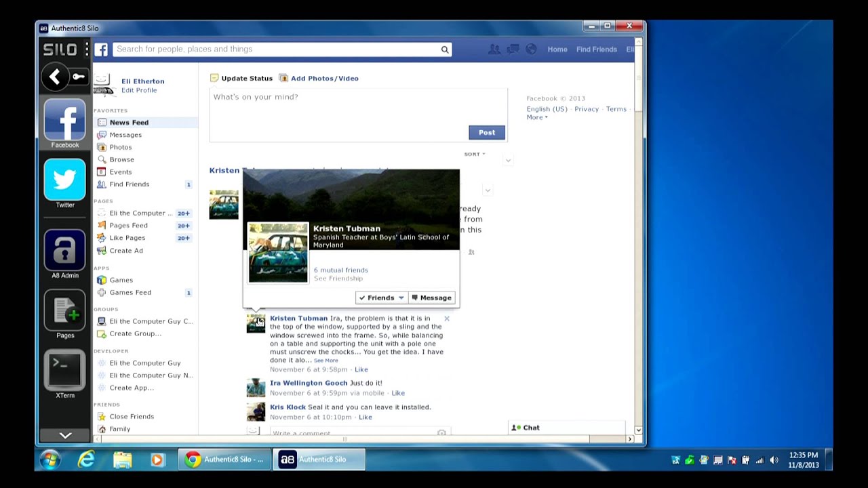Open Pages Feed in sidebar
Viewport: 868px width, 488px height.
(x=129, y=226)
